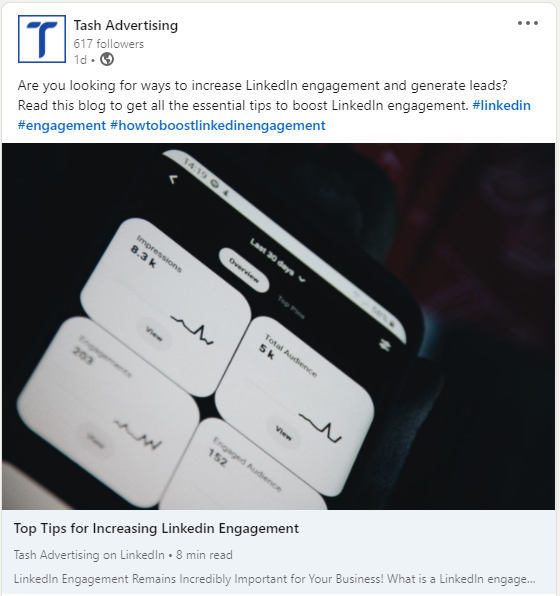Viewport: 560px width, 596px height.
Task: Click the Last 30 days dropdown in image
Action: point(278,261)
